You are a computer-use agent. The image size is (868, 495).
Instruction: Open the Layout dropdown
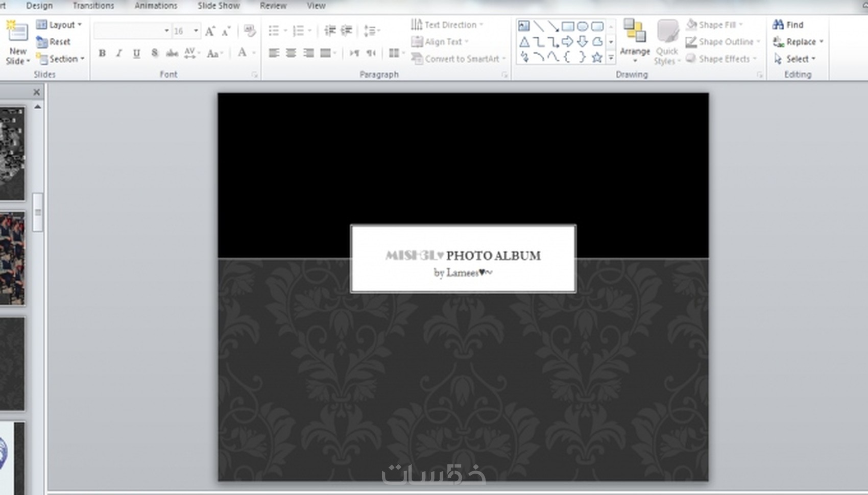click(59, 24)
